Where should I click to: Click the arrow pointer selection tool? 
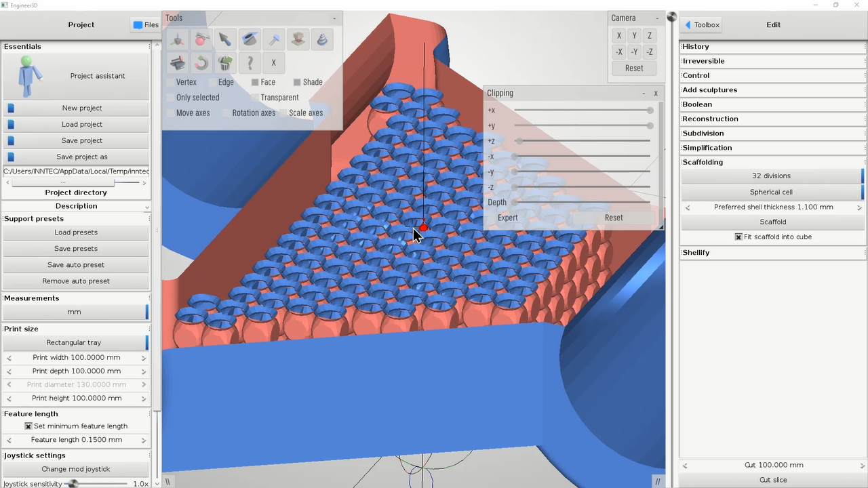225,40
